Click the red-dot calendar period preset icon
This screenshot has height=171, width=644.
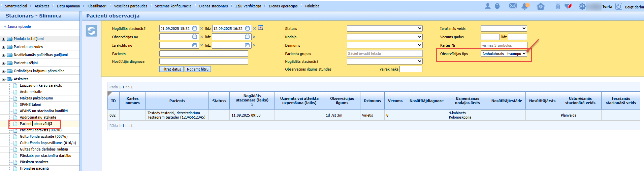pyautogui.click(x=260, y=28)
